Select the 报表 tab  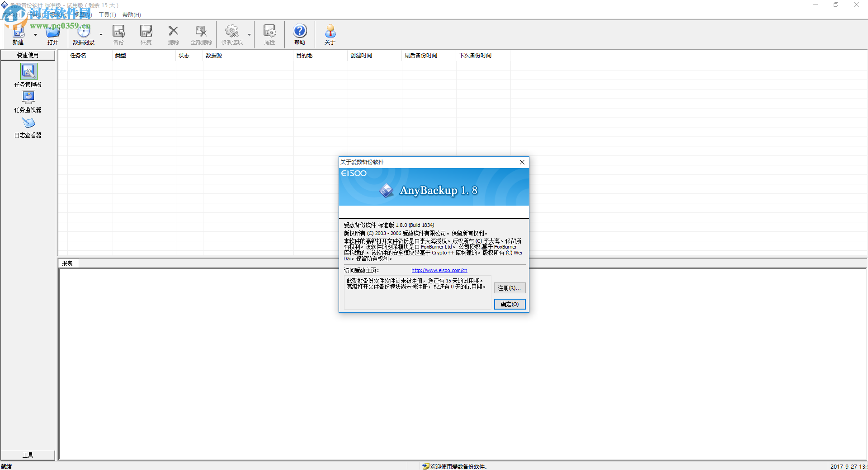point(67,263)
